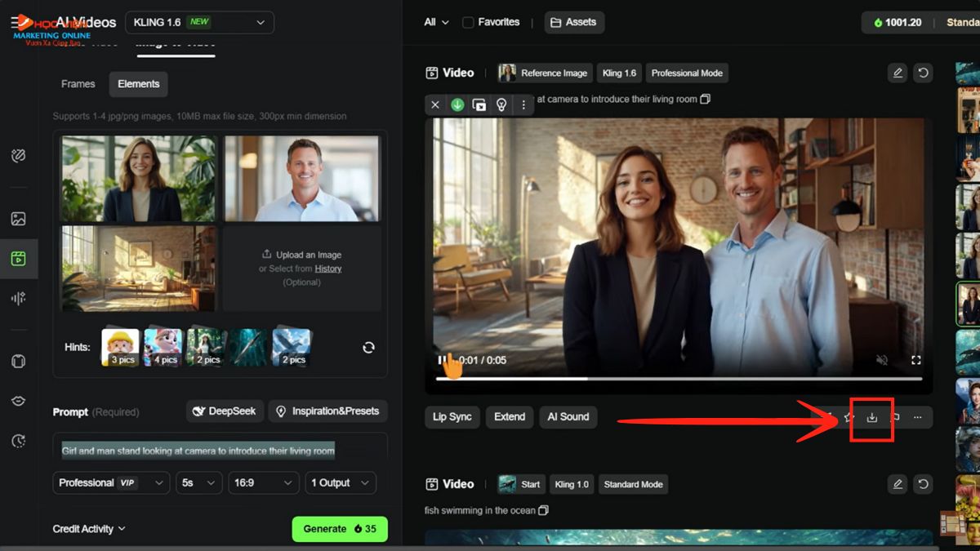
Task: Click the Start tag on the fish video
Action: [x=520, y=484]
